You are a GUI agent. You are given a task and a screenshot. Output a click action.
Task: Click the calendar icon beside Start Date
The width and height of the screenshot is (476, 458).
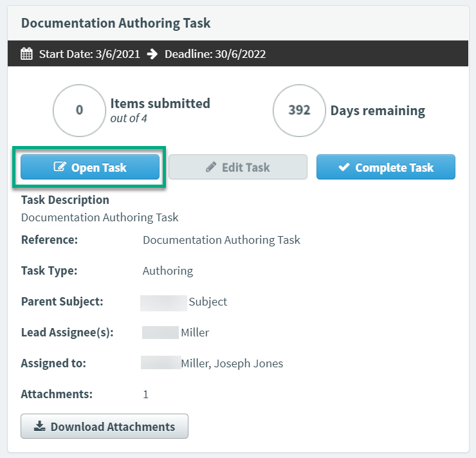(26, 54)
